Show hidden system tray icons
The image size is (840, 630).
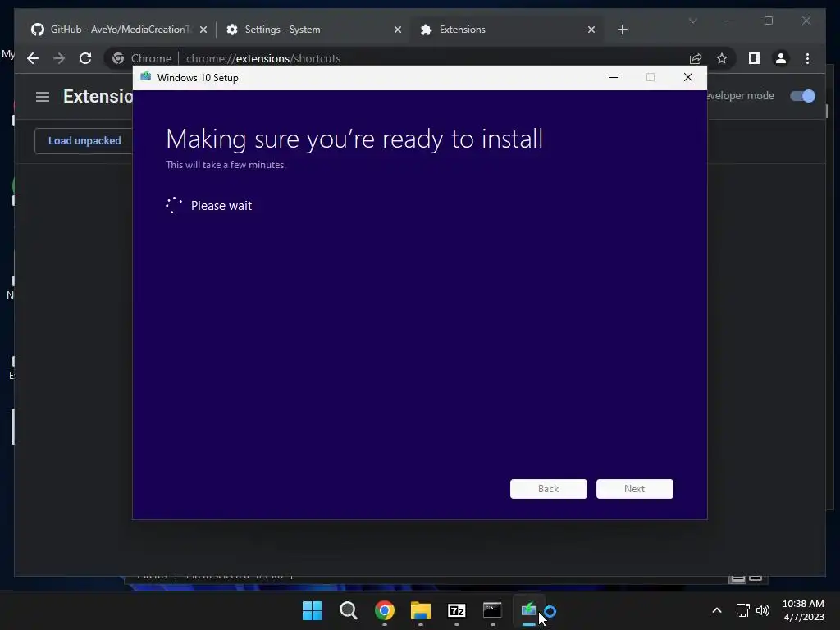pos(717,610)
